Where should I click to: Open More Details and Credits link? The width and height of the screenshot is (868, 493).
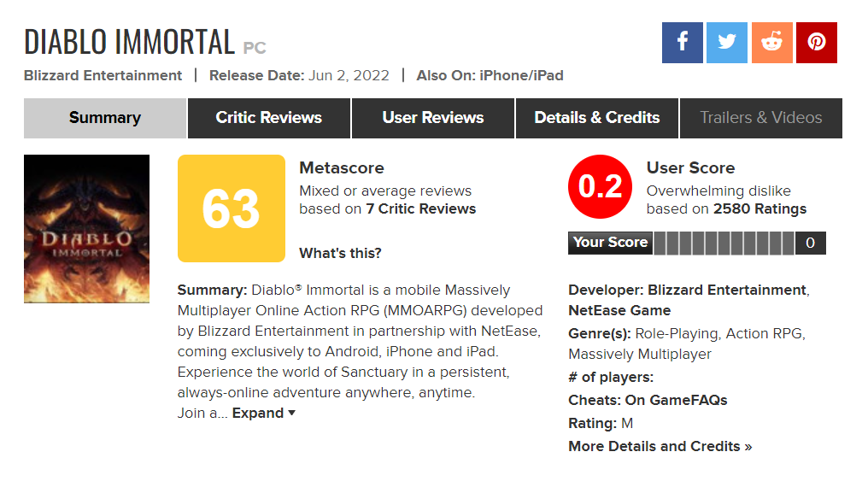click(660, 446)
